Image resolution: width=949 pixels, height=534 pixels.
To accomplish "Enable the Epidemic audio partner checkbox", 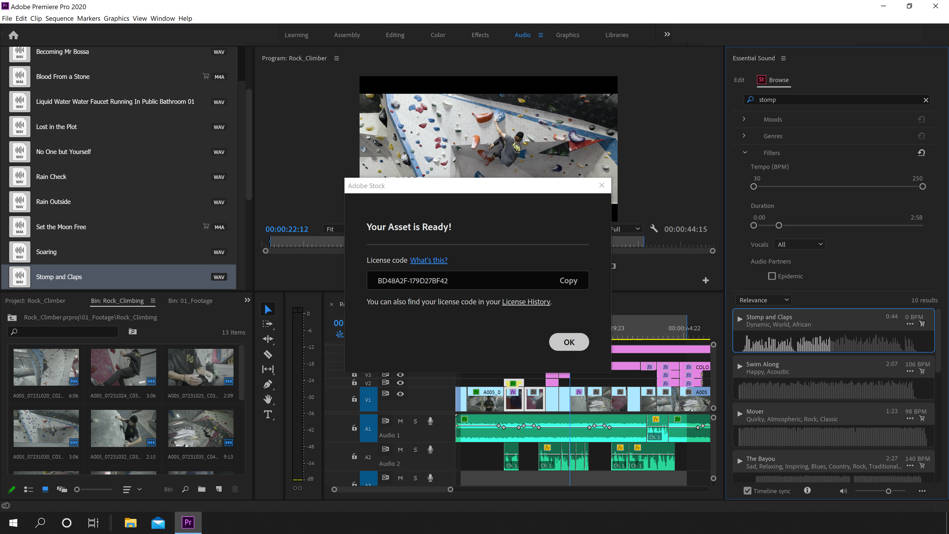I will [772, 276].
